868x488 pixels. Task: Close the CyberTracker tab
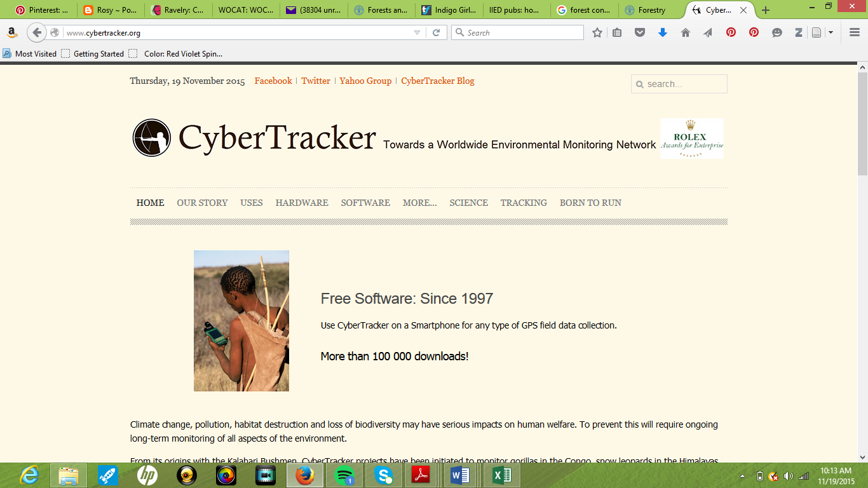point(743,10)
